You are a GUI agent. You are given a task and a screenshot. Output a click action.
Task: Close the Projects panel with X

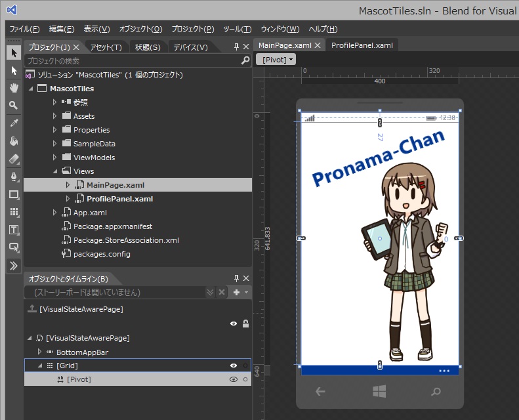click(246, 47)
